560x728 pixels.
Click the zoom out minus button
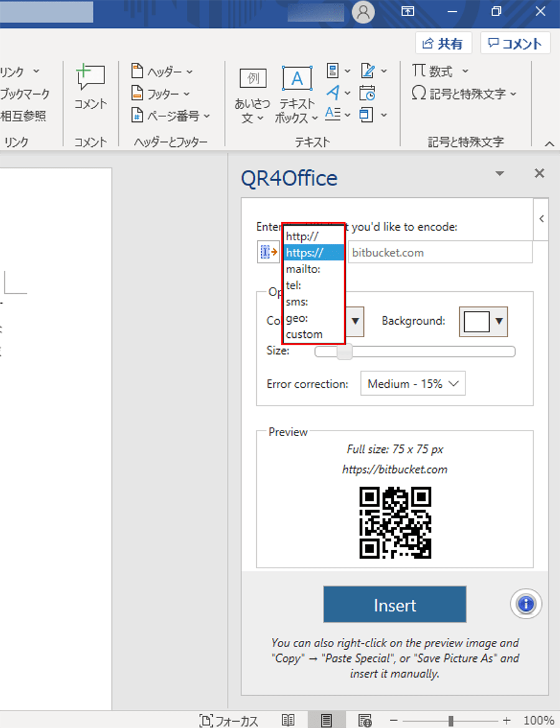coord(393,720)
